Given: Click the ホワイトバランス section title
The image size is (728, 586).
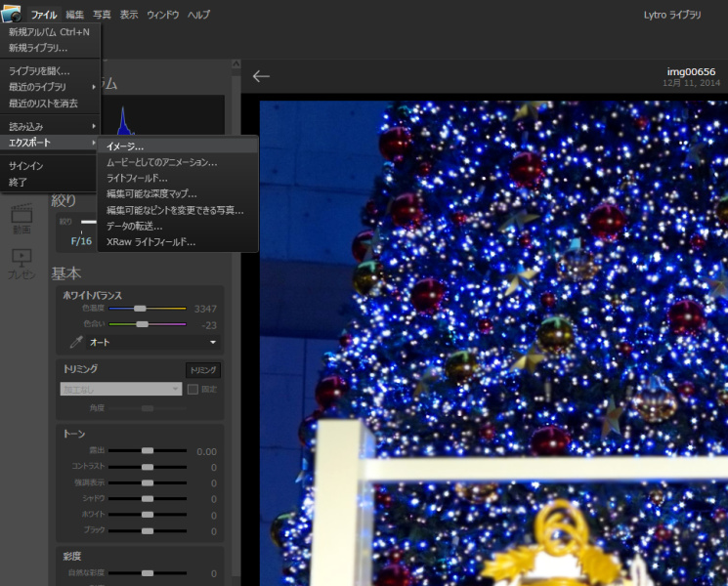Looking at the screenshot, I should point(93,295).
